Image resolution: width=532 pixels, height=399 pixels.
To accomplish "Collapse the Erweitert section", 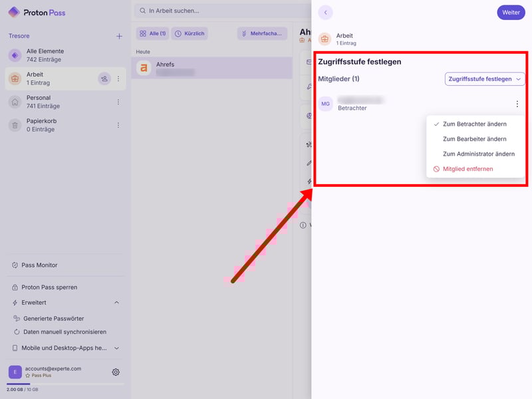I will point(116,303).
